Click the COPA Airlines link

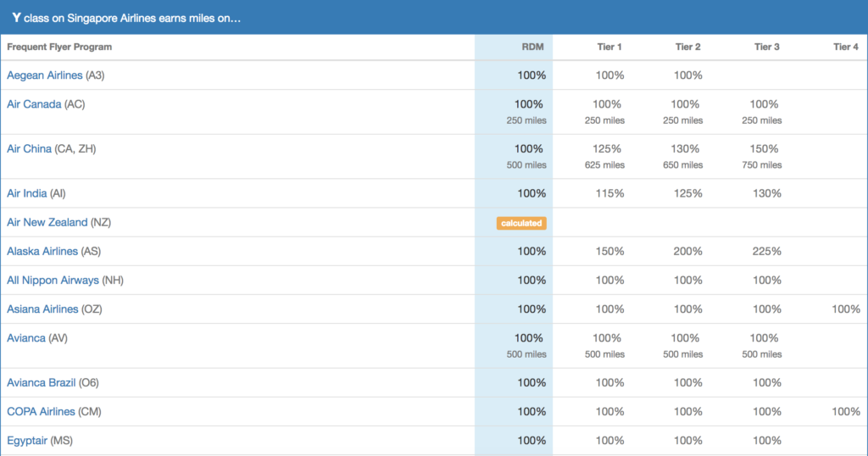41,412
